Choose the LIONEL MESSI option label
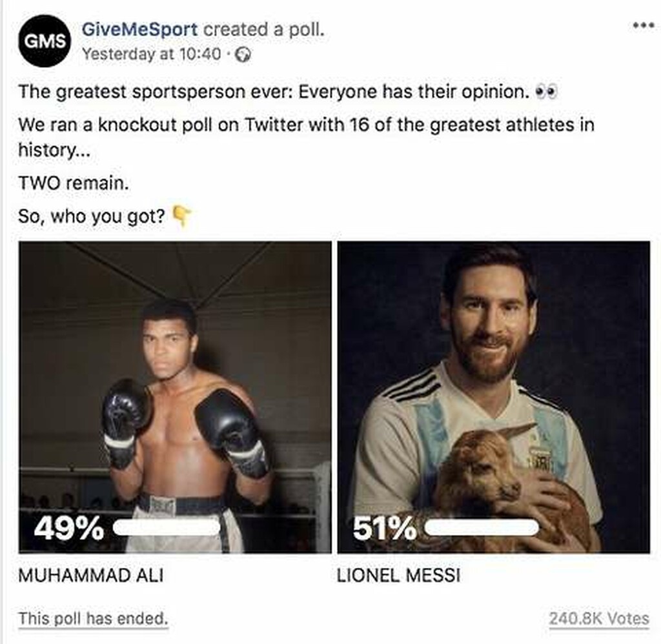Image resolution: width=661 pixels, height=644 pixels. tap(398, 576)
